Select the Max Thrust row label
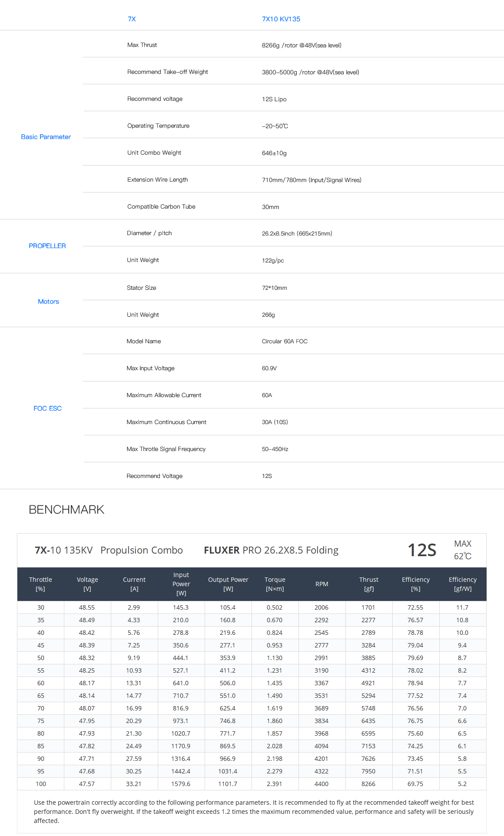The image size is (504, 836). pos(142,45)
